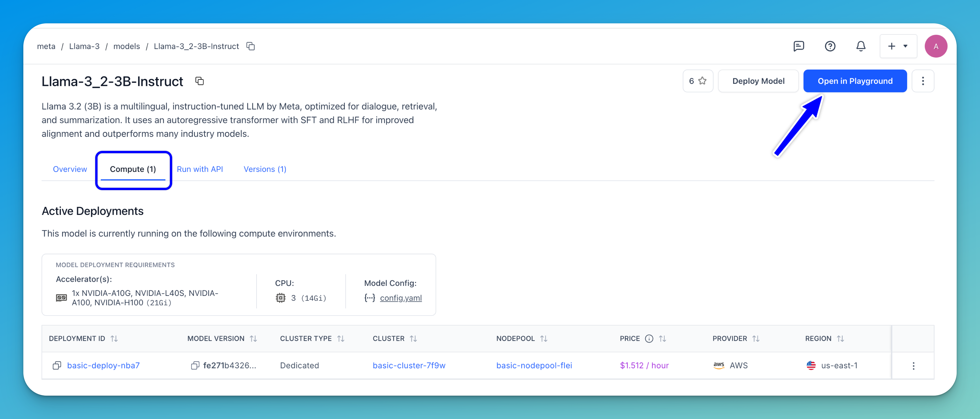This screenshot has height=419, width=980.
Task: Click the $1.512 / hour price
Action: [644, 365]
